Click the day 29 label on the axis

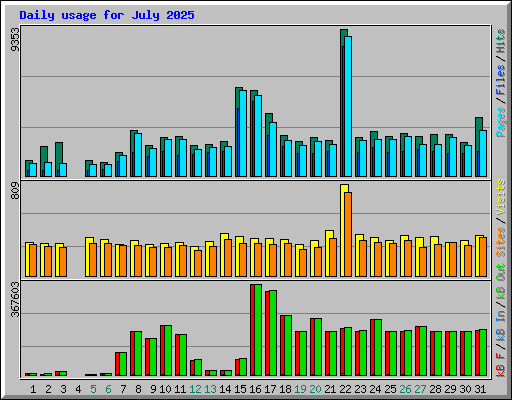[x=450, y=389]
